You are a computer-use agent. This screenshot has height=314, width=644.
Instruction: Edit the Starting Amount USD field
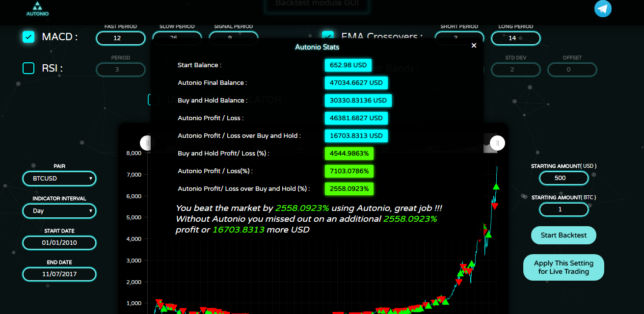pyautogui.click(x=563, y=178)
